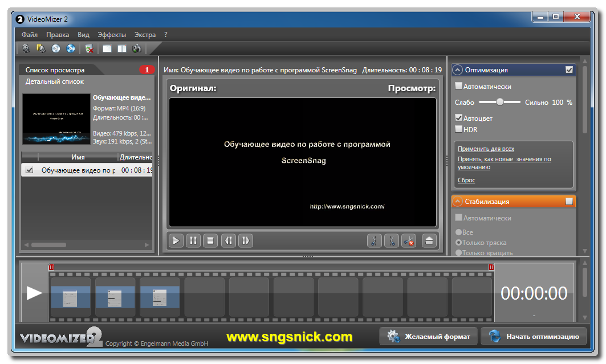
Task: Set cut end with second scissors icon
Action: tap(392, 241)
